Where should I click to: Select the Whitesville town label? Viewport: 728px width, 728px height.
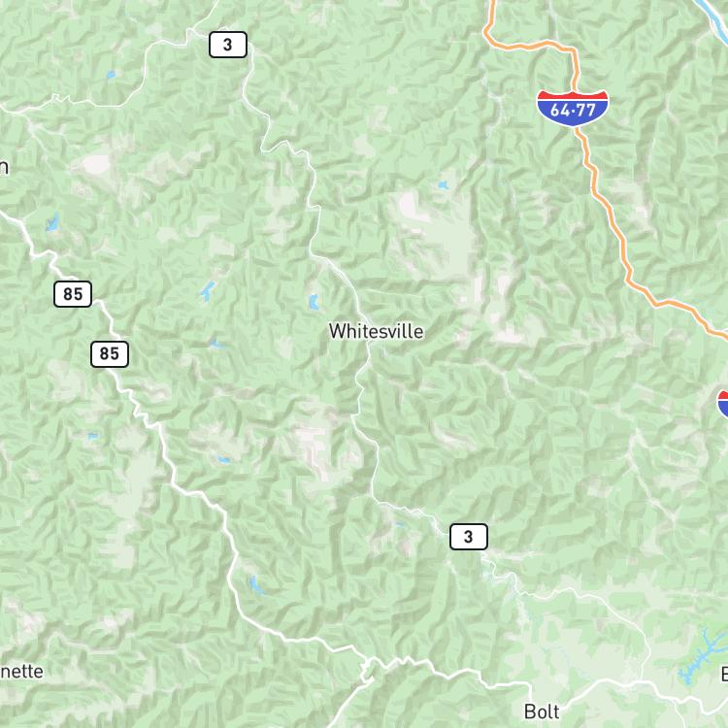pyautogui.click(x=376, y=331)
